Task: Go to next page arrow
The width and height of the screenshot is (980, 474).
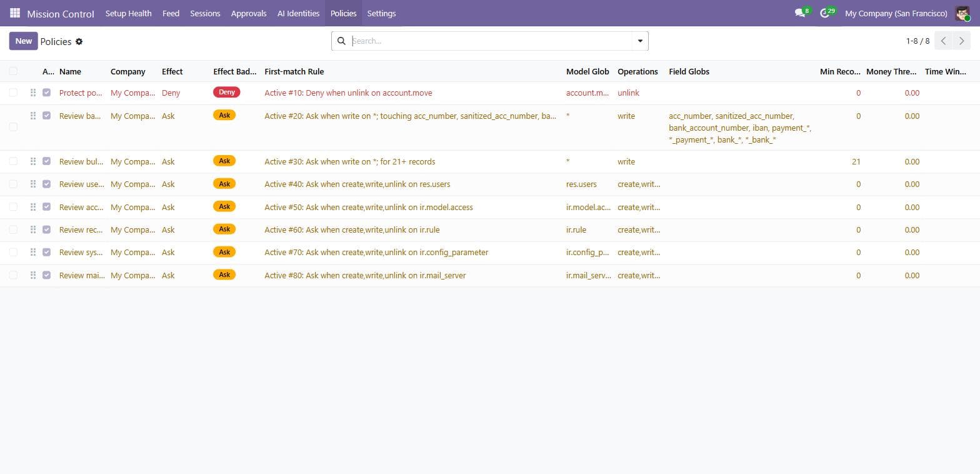Action: [x=962, y=41]
